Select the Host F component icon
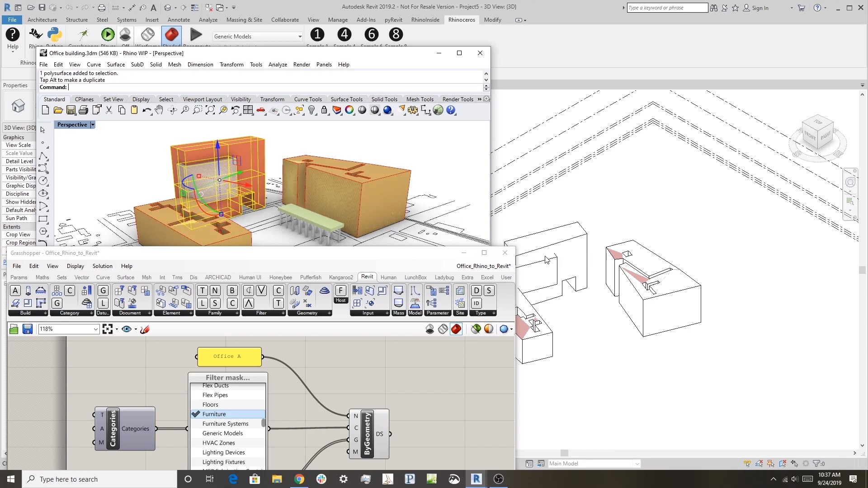Viewport: 868px width, 488px height. (340, 291)
